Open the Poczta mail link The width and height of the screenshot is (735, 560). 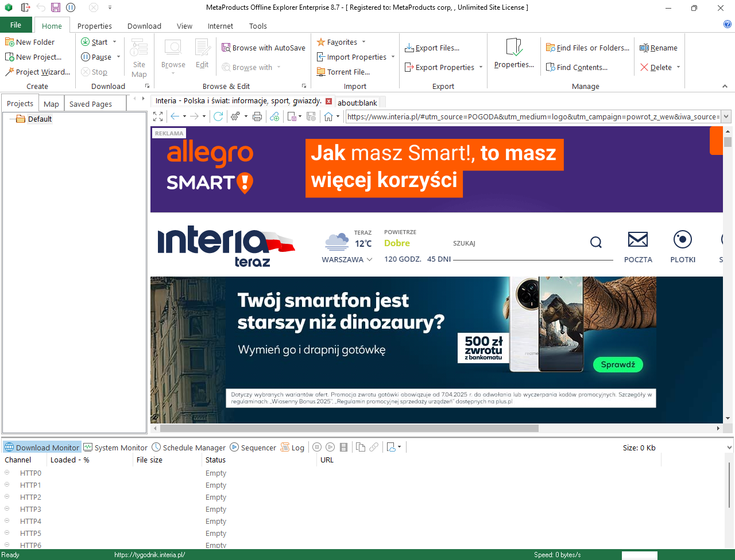coord(638,247)
